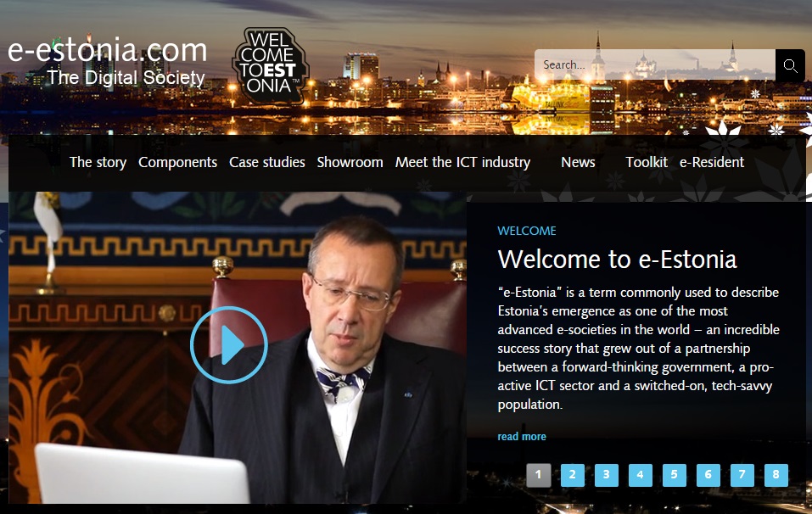This screenshot has height=514, width=812.
Task: Click the Welcome to Estonia logo badge
Action: coord(269,66)
